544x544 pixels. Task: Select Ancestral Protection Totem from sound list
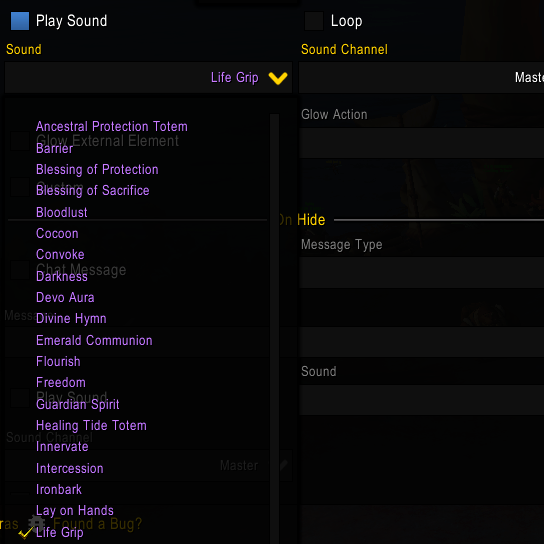click(112, 126)
